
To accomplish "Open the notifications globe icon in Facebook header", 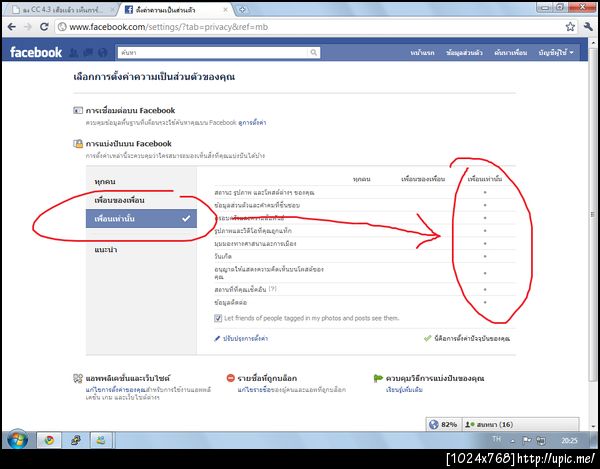I will tap(103, 52).
